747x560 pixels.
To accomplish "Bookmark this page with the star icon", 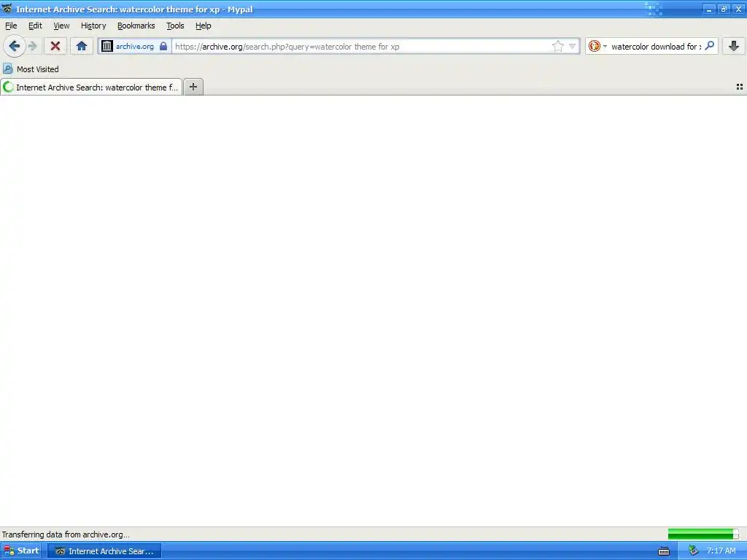I will tap(557, 46).
